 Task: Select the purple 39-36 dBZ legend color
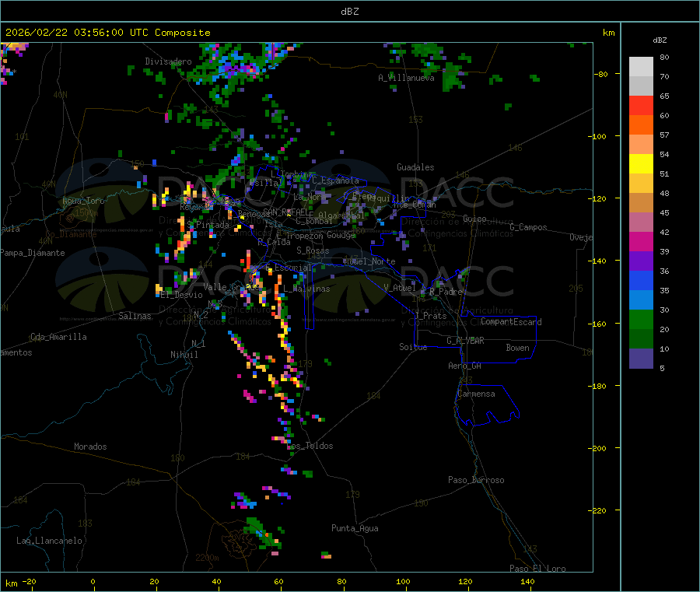coord(641,261)
